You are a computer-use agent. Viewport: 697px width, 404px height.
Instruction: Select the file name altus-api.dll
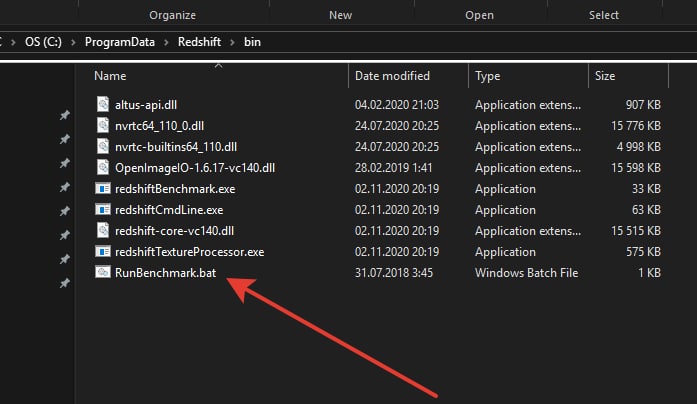pos(146,105)
